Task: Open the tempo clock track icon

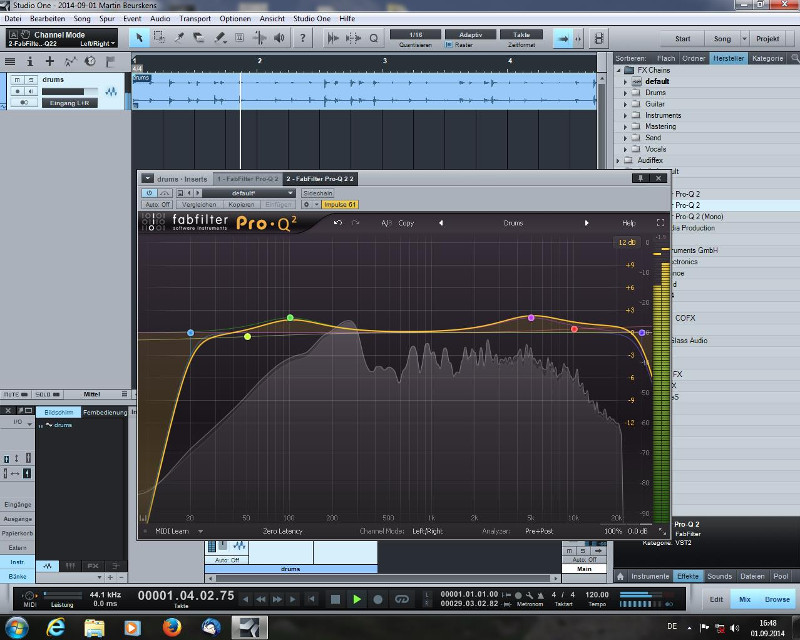Action: pyautogui.click(x=90, y=62)
